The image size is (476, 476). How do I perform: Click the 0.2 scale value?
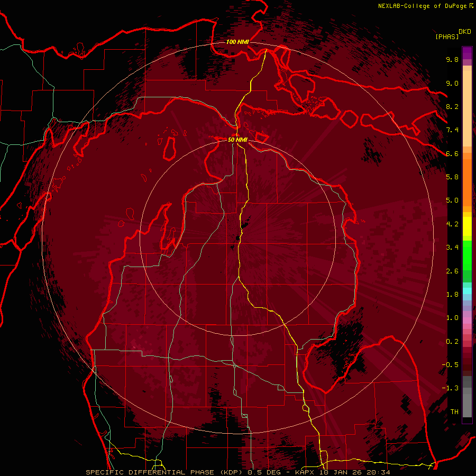click(452, 342)
